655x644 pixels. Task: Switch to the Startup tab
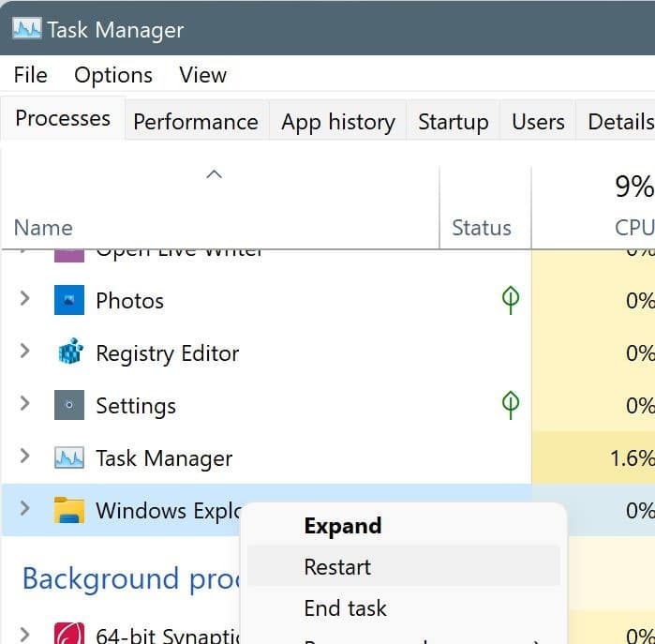[x=454, y=122]
